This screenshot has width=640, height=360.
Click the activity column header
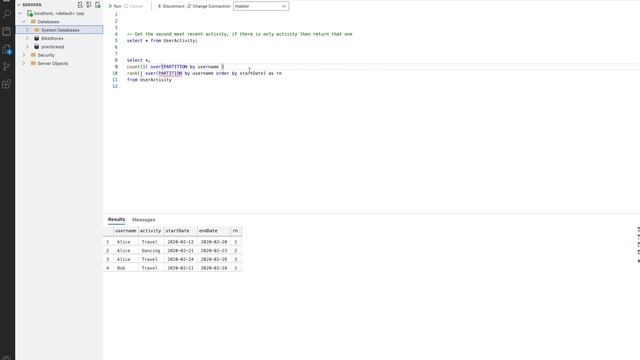pyautogui.click(x=151, y=231)
